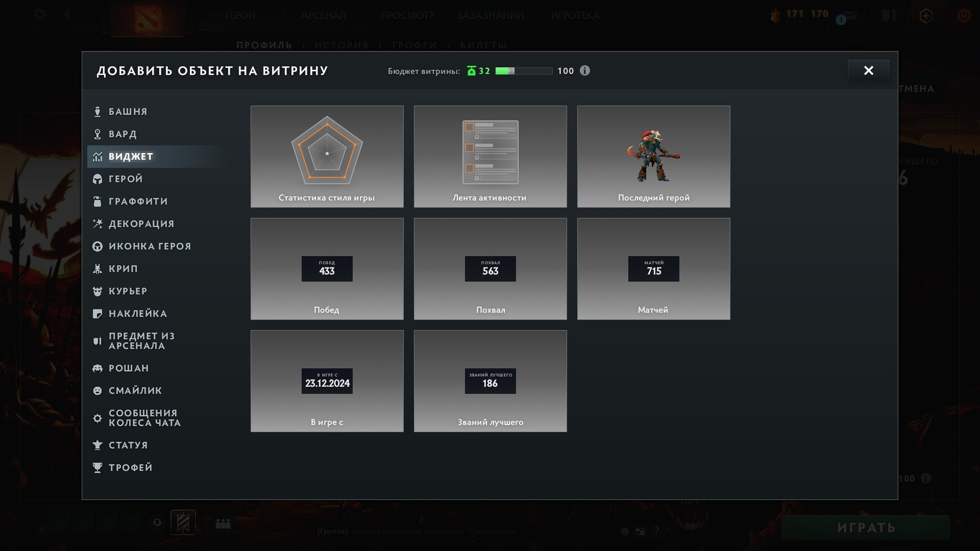Click the courier icon next to Курьер
Screen dimensions: 980x551
tap(97, 291)
